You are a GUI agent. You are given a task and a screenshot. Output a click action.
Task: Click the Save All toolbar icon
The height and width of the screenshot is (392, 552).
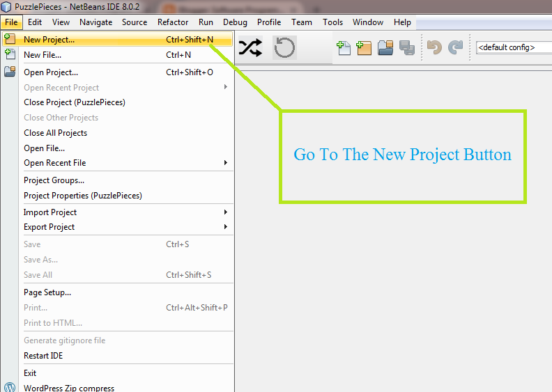click(407, 48)
